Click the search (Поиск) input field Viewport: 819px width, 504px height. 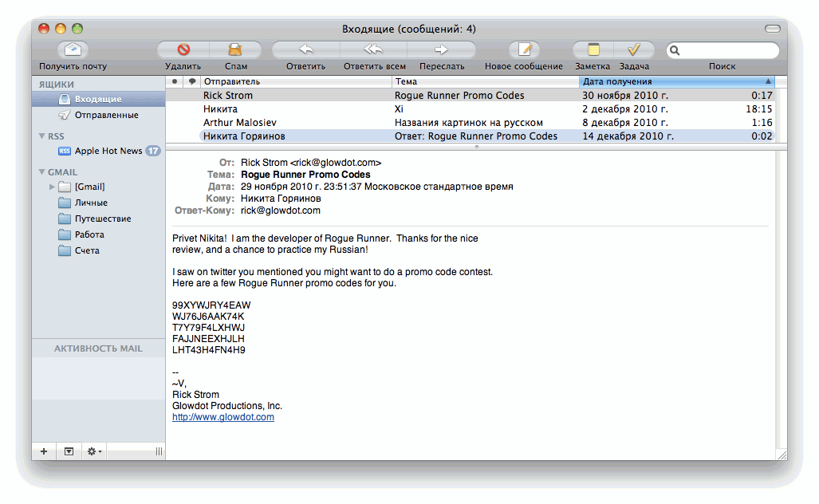tap(723, 51)
